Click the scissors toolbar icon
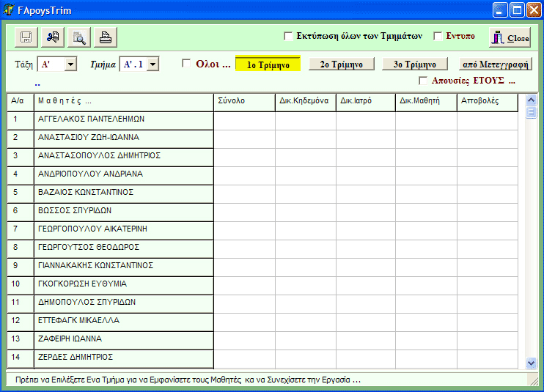544x392 pixels. click(x=53, y=37)
